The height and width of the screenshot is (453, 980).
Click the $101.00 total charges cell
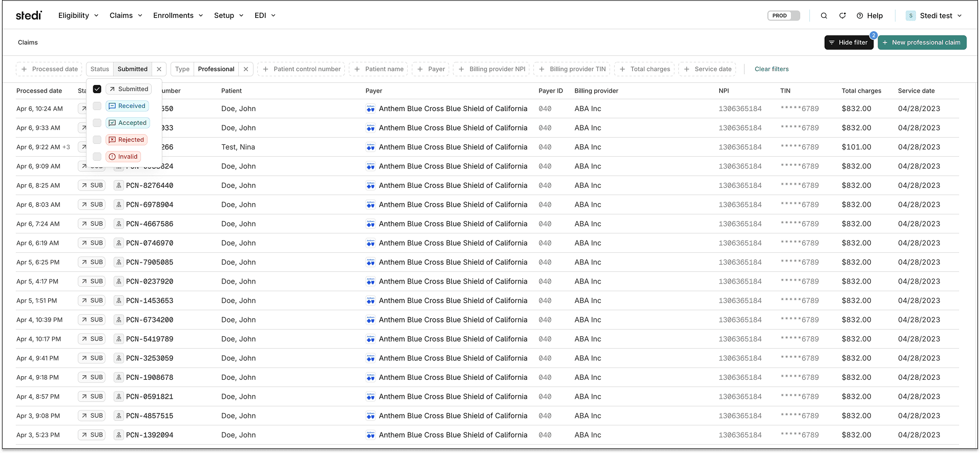(x=856, y=147)
